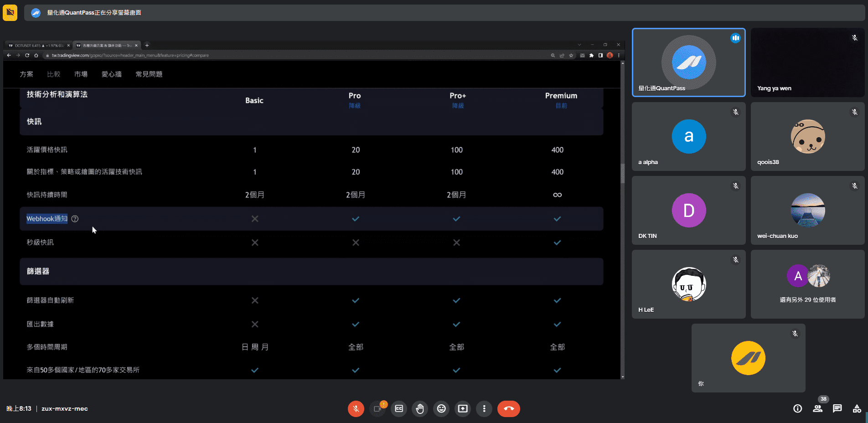Click the browser side panel icon
The height and width of the screenshot is (423, 868).
tap(600, 55)
